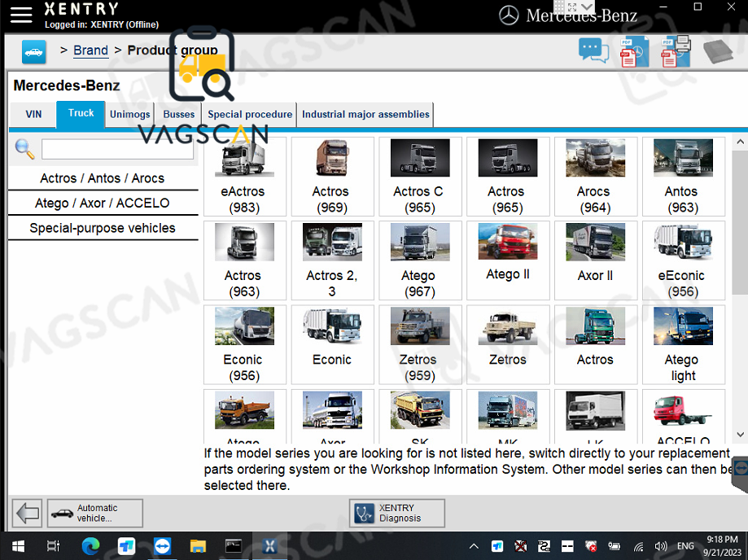Select Actros / Antos / Arocs category
Image resolution: width=748 pixels, height=560 pixels.
[103, 178]
